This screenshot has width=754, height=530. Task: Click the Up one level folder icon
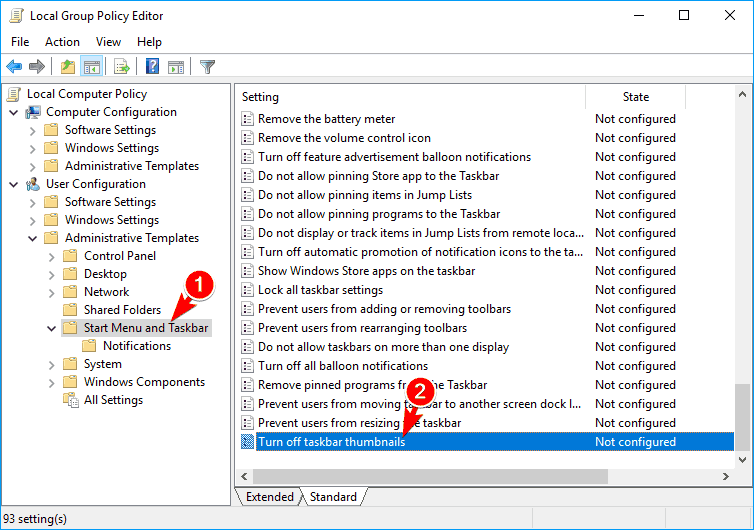[x=67, y=67]
